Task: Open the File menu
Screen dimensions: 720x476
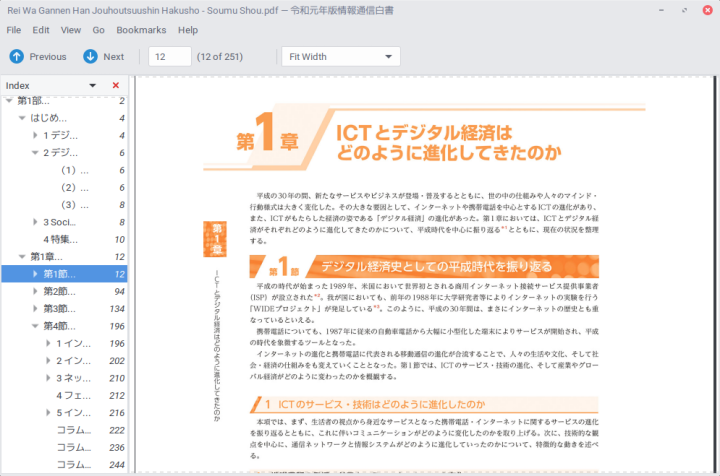Action: (x=14, y=30)
